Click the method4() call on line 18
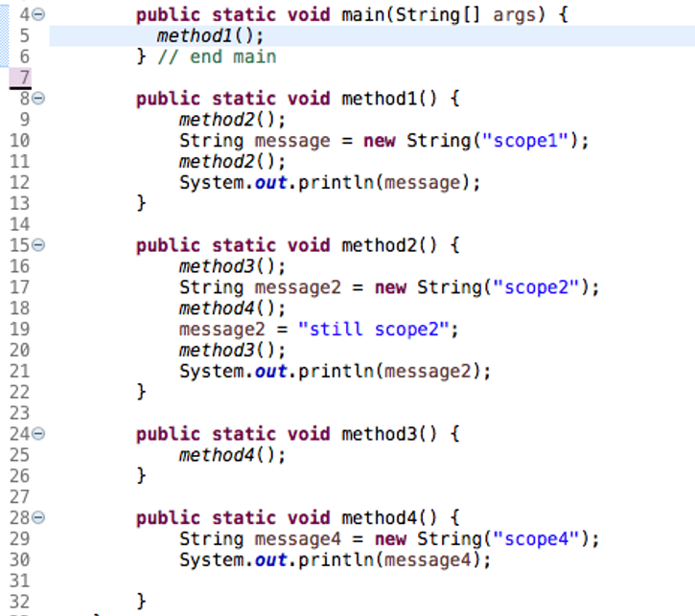This screenshot has height=616, width=695. pos(232,308)
